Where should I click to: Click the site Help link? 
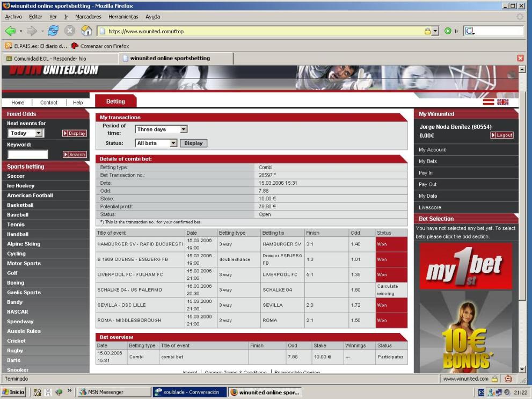[78, 103]
